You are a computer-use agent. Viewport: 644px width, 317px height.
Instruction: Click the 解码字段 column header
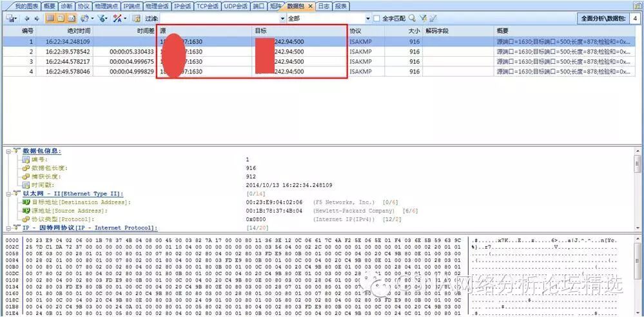click(458, 31)
